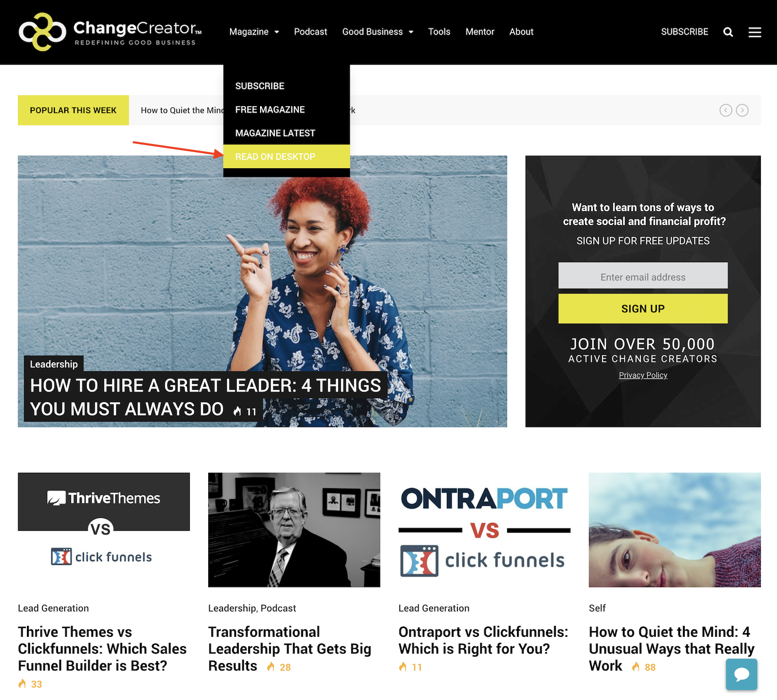Click black-and-white man in suit thumbnail
Viewport: 777px width, 700px height.
click(294, 530)
